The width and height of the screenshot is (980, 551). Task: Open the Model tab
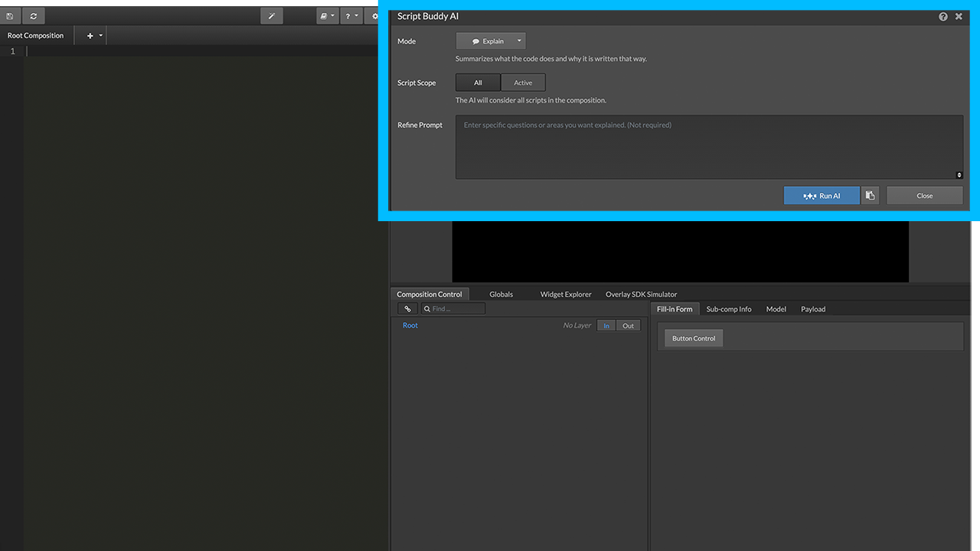click(776, 309)
